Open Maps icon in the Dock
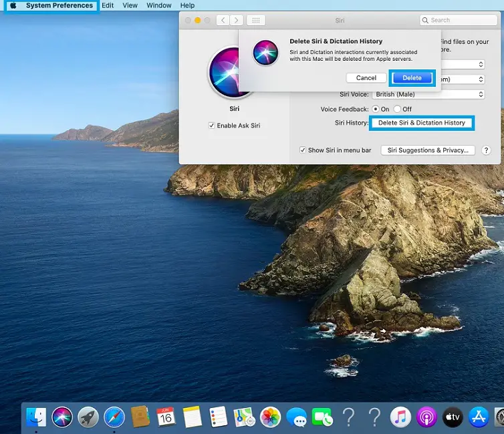The height and width of the screenshot is (434, 504). coord(244,417)
